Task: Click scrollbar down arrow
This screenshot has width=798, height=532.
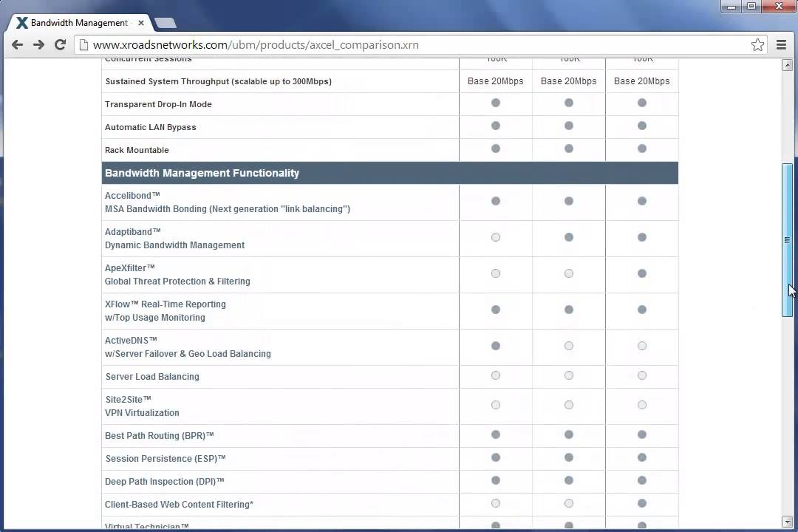Action: point(788,522)
